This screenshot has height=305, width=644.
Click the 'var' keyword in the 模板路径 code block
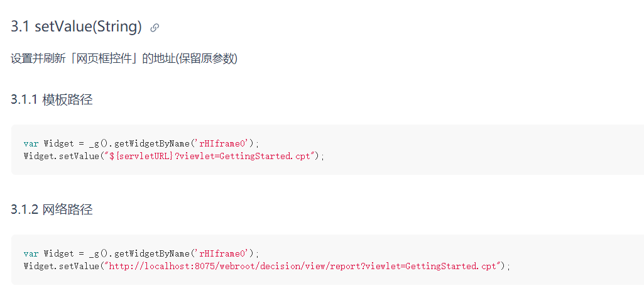click(31, 143)
